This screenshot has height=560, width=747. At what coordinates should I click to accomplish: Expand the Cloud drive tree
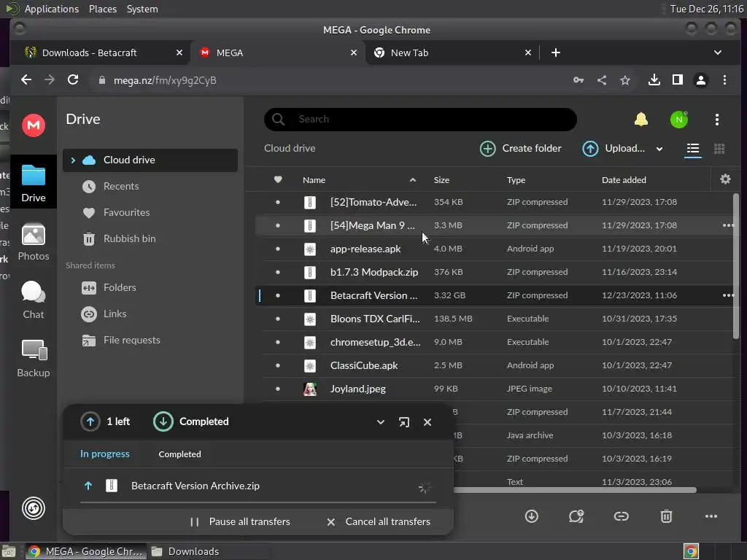click(x=73, y=160)
